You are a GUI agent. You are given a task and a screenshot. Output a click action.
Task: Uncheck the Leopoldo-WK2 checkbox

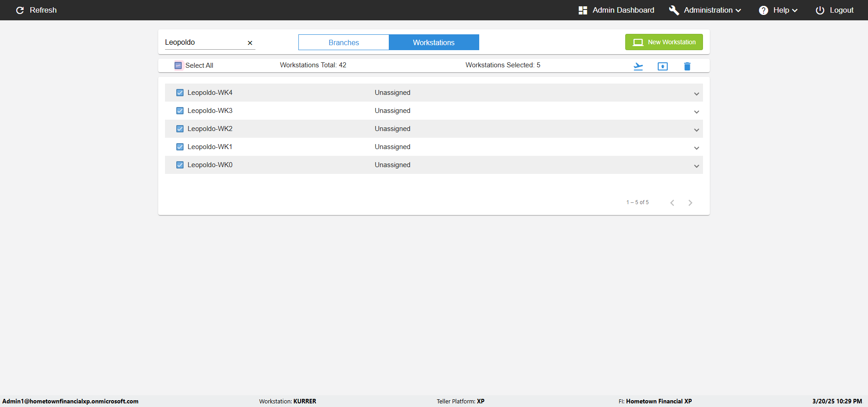tap(180, 129)
